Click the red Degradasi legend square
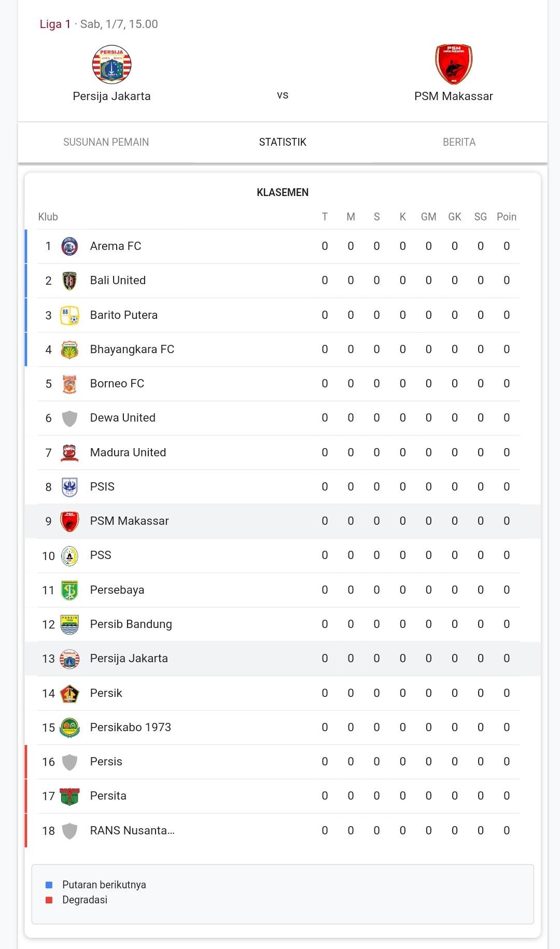The image size is (560, 949). click(49, 900)
